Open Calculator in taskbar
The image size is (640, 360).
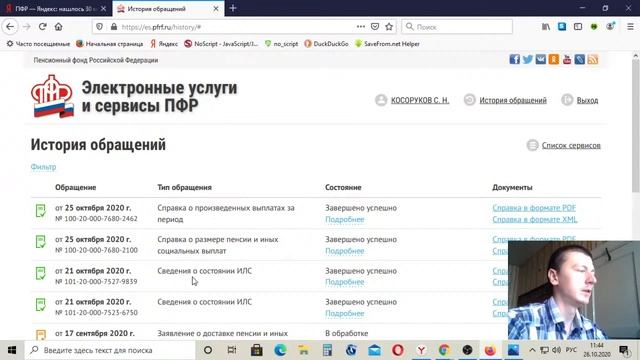pyautogui.click(x=327, y=350)
